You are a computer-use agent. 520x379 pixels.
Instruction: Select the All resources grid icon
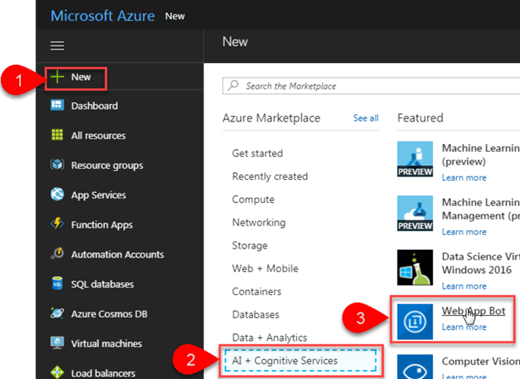coord(57,135)
